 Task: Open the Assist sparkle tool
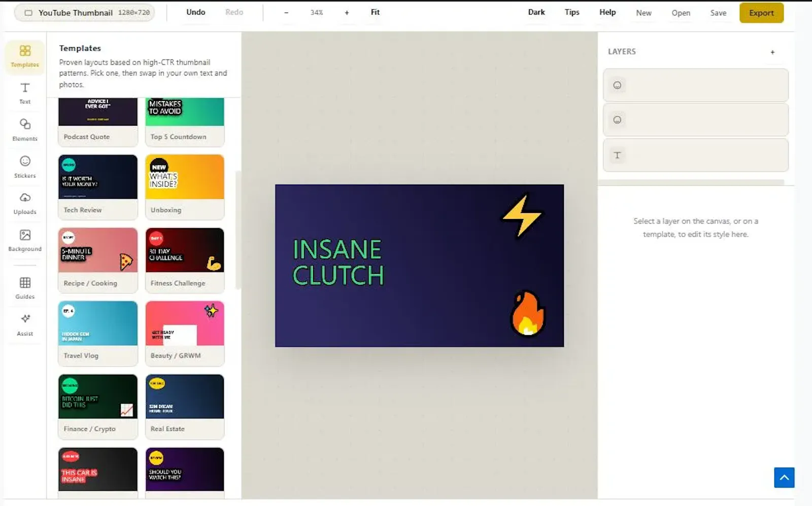[25, 325]
